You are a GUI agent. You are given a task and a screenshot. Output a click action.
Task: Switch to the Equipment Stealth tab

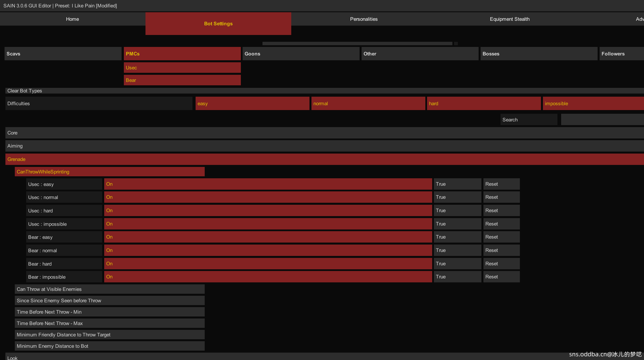(x=509, y=19)
